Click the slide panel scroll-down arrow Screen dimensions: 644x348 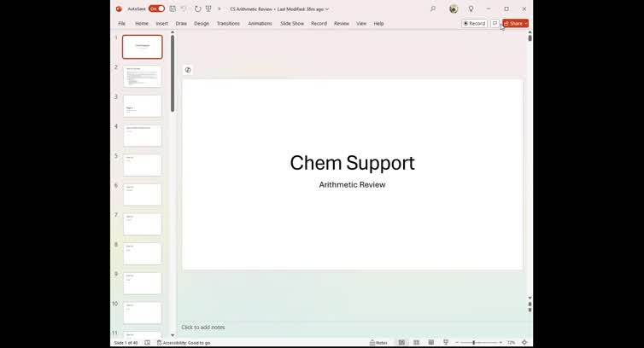173,335
